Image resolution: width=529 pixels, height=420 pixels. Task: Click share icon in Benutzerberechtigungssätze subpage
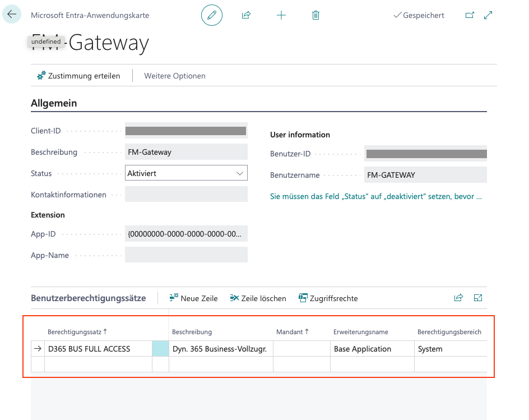[458, 298]
